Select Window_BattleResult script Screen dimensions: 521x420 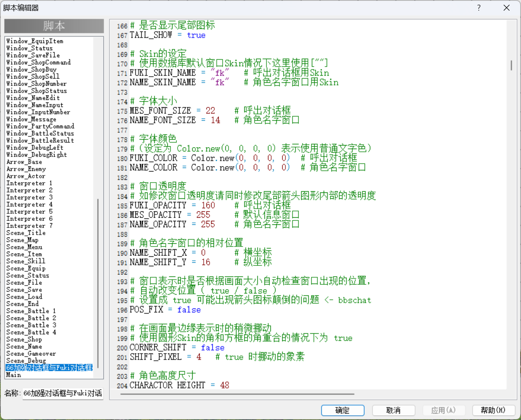click(x=40, y=140)
